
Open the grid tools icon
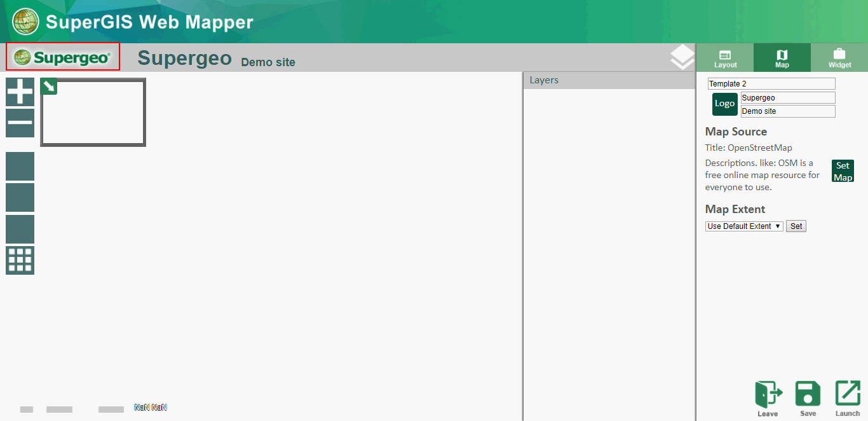[20, 260]
